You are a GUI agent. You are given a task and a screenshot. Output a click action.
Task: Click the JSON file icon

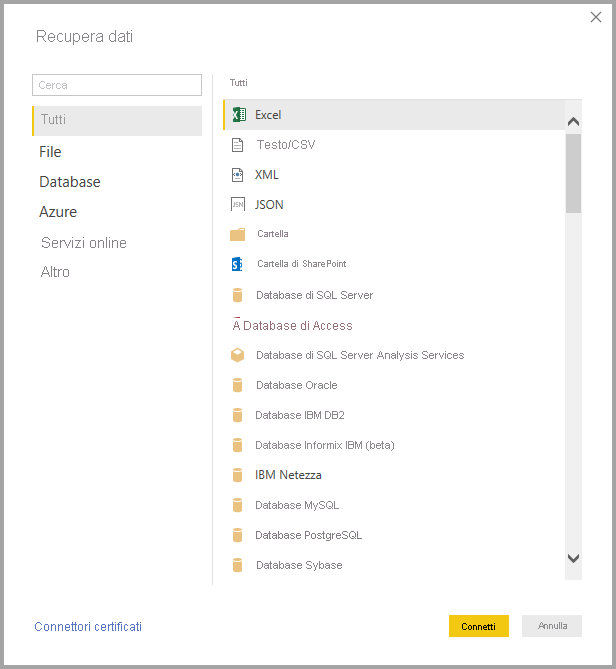238,204
